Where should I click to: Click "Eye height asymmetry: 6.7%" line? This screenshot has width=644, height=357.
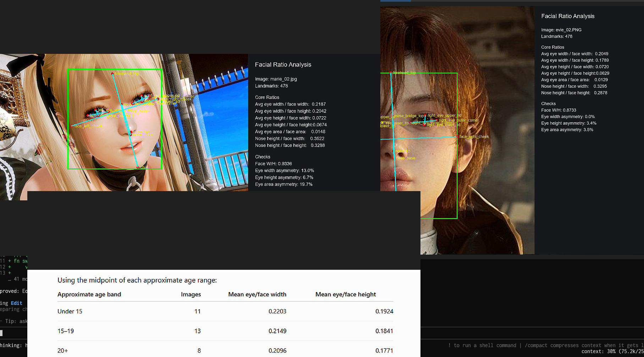click(284, 178)
